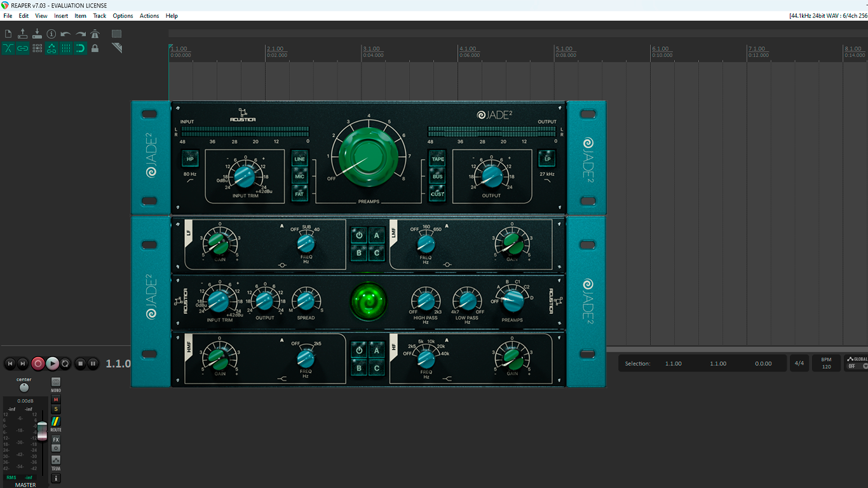Image resolution: width=868 pixels, height=488 pixels.
Task: Toggle the master FX bypass power button
Action: pos(56,448)
